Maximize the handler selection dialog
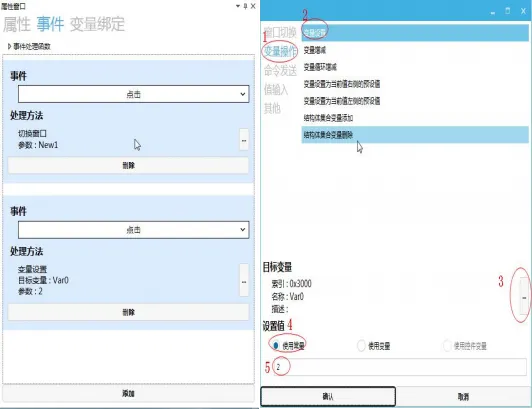 508,11
